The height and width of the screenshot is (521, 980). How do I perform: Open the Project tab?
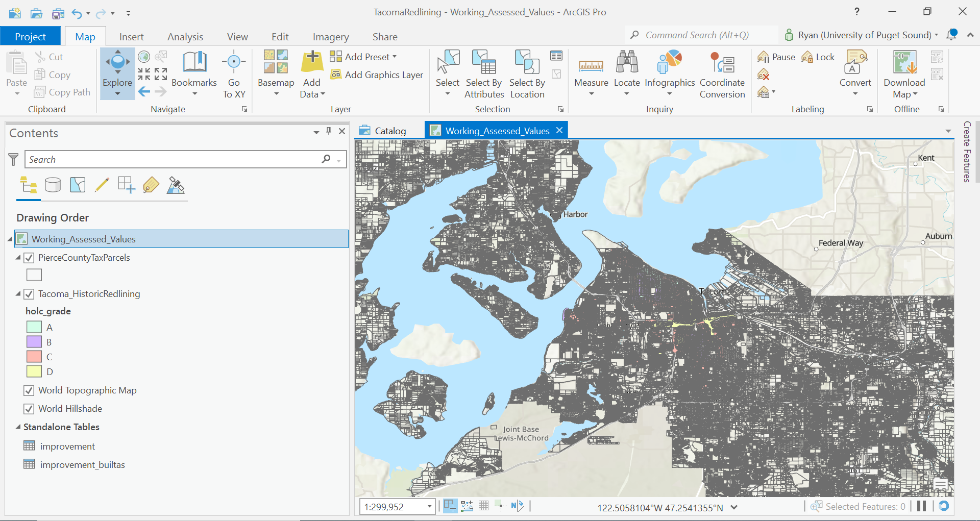coord(30,36)
